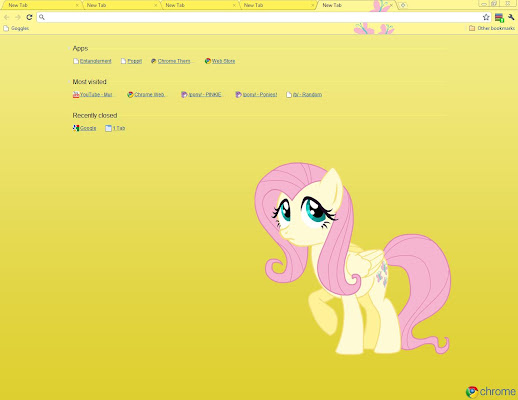
Task: Open the /pony/ - Ponies! page icon
Action: click(238, 95)
